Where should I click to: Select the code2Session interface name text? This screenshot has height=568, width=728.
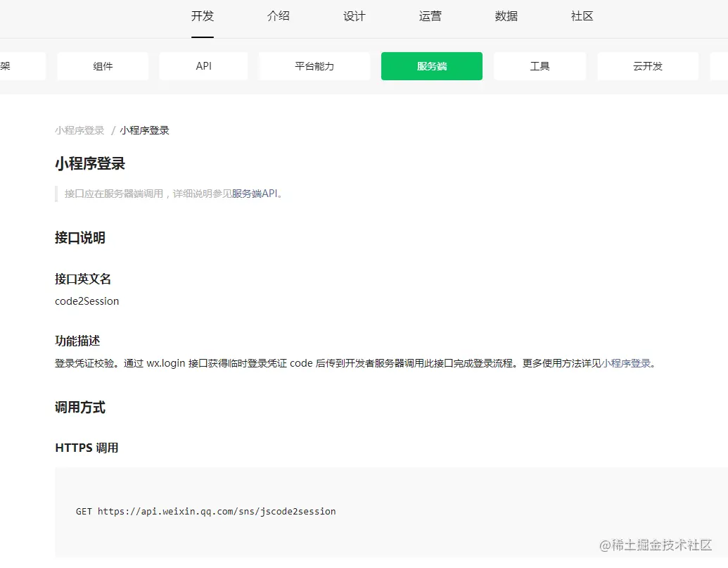coord(87,301)
